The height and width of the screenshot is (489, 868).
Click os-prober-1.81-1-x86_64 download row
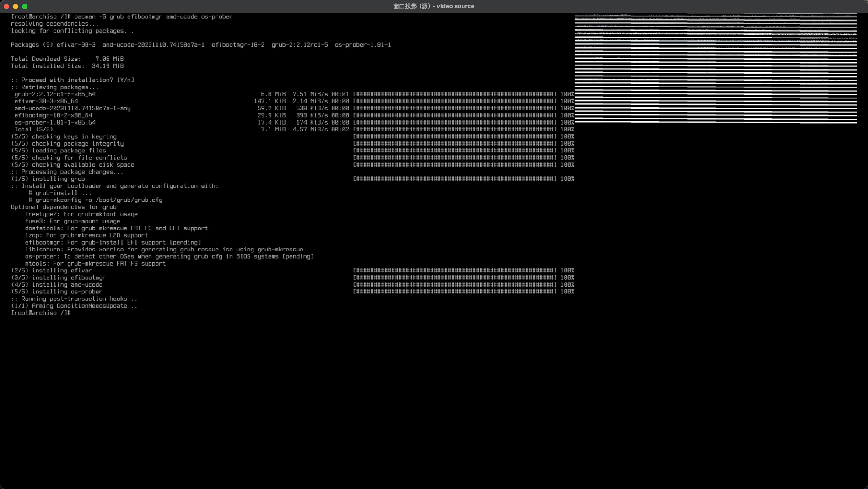tap(294, 122)
